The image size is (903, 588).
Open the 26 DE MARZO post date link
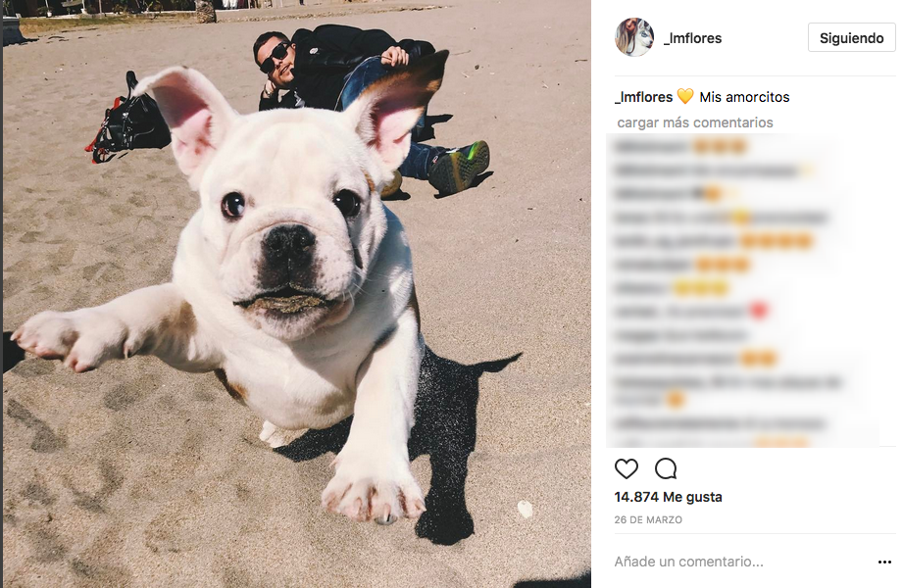click(x=648, y=519)
